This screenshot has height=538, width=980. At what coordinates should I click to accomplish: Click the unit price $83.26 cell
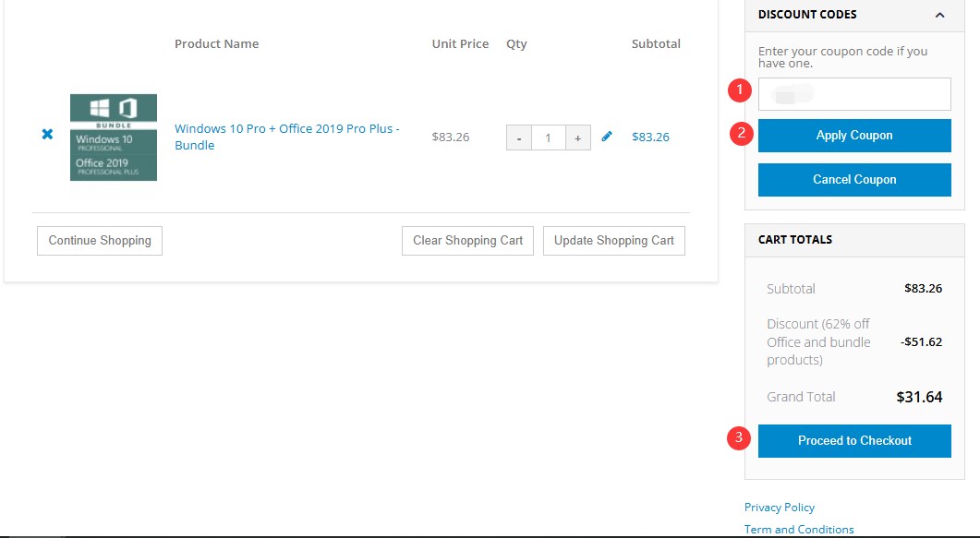pos(451,137)
